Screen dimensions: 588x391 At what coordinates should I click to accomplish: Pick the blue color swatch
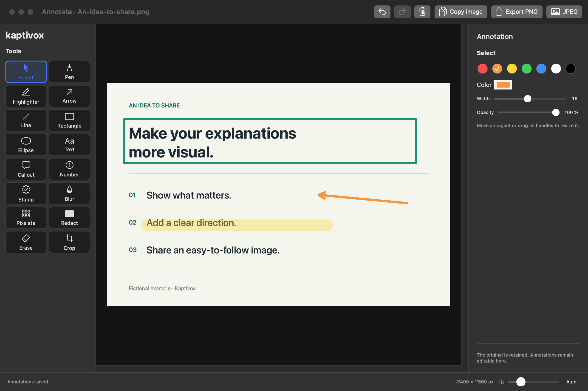541,69
